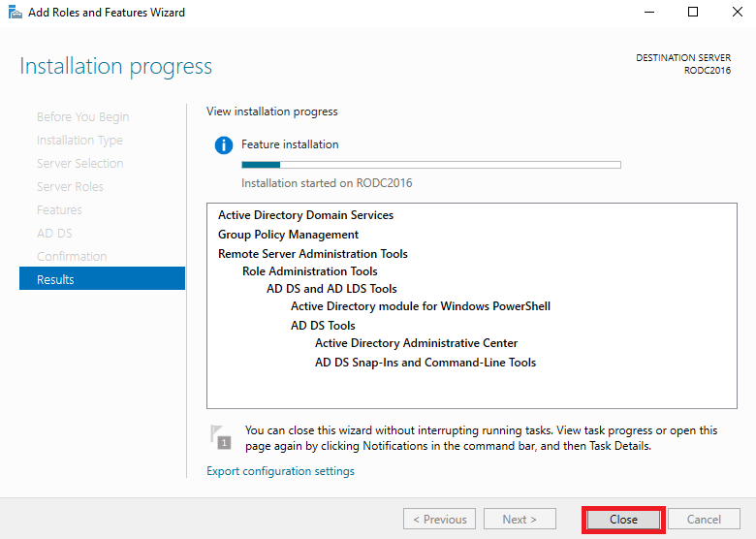Click the Next button

click(520, 520)
